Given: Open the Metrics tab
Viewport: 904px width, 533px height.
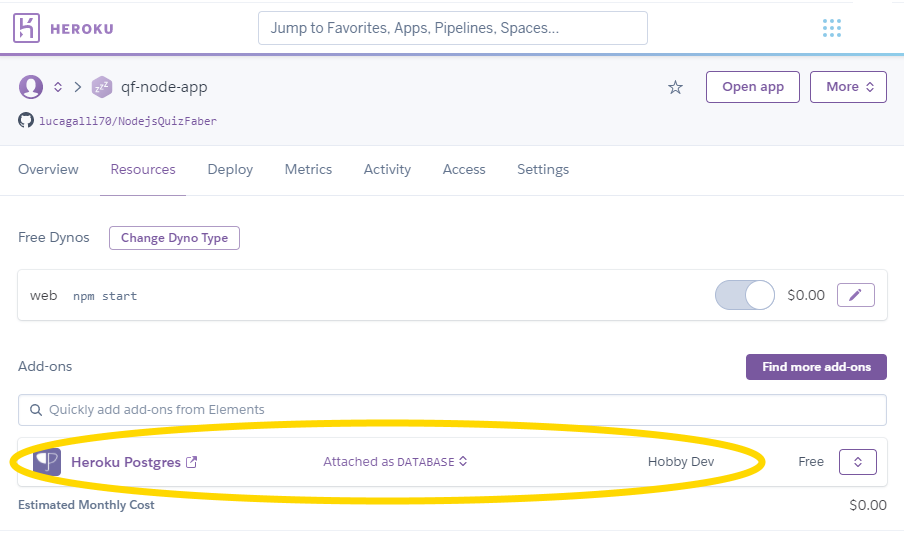Looking at the screenshot, I should [x=308, y=170].
